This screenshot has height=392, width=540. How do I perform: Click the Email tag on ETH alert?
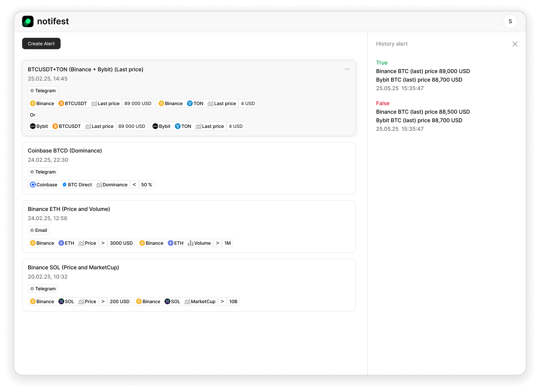tap(39, 230)
